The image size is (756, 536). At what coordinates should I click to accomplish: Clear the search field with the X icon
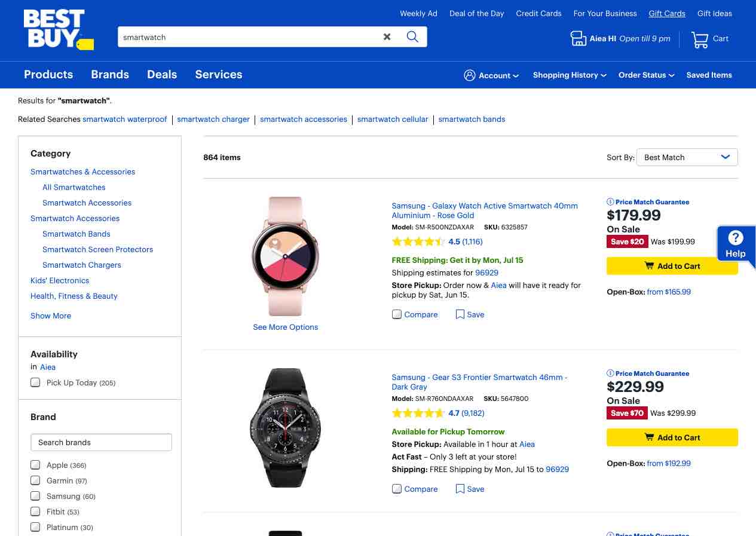click(387, 36)
